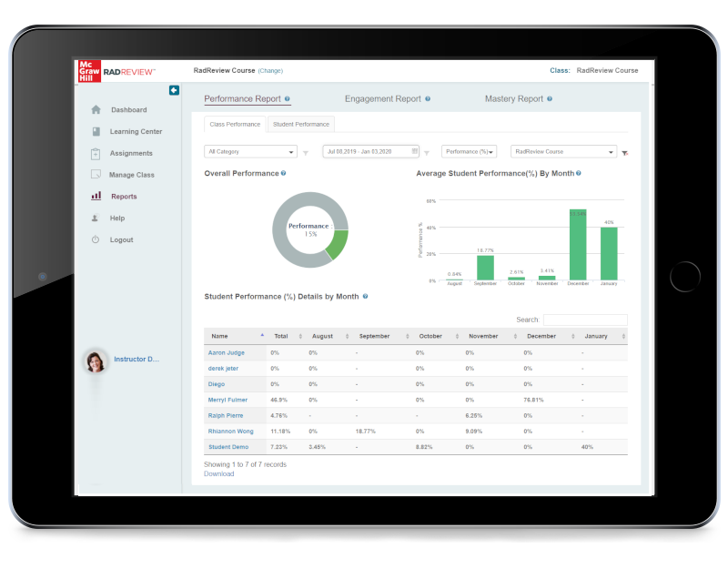Go to Assignments in the sidebar
The height and width of the screenshot is (569, 728).
(131, 153)
